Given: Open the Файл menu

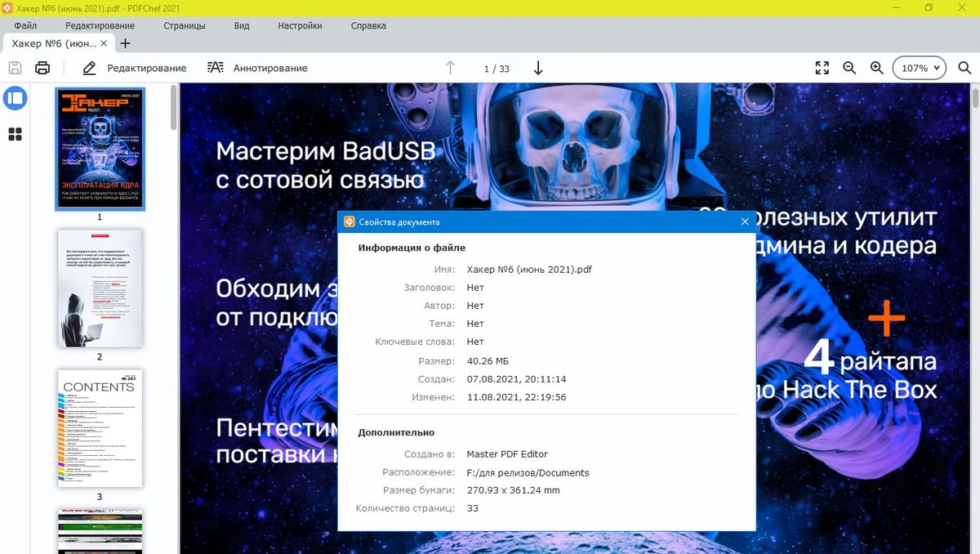Looking at the screenshot, I should 25,25.
